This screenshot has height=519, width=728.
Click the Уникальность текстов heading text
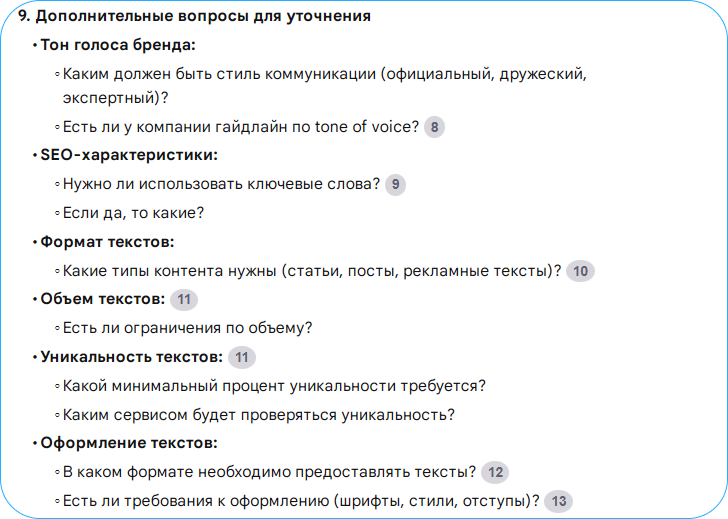[132, 357]
